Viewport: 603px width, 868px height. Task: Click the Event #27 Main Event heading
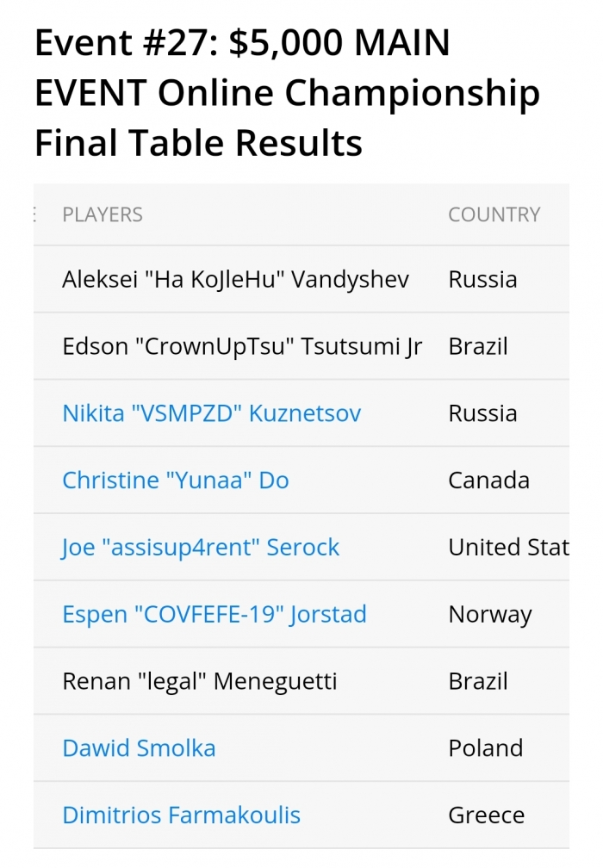point(287,92)
